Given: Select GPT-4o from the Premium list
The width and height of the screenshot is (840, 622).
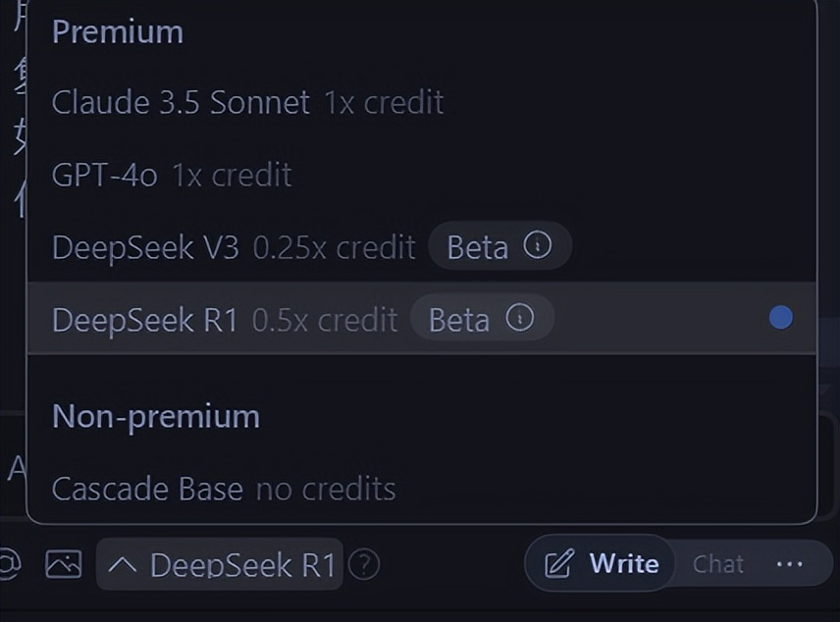Looking at the screenshot, I should pyautogui.click(x=104, y=175).
